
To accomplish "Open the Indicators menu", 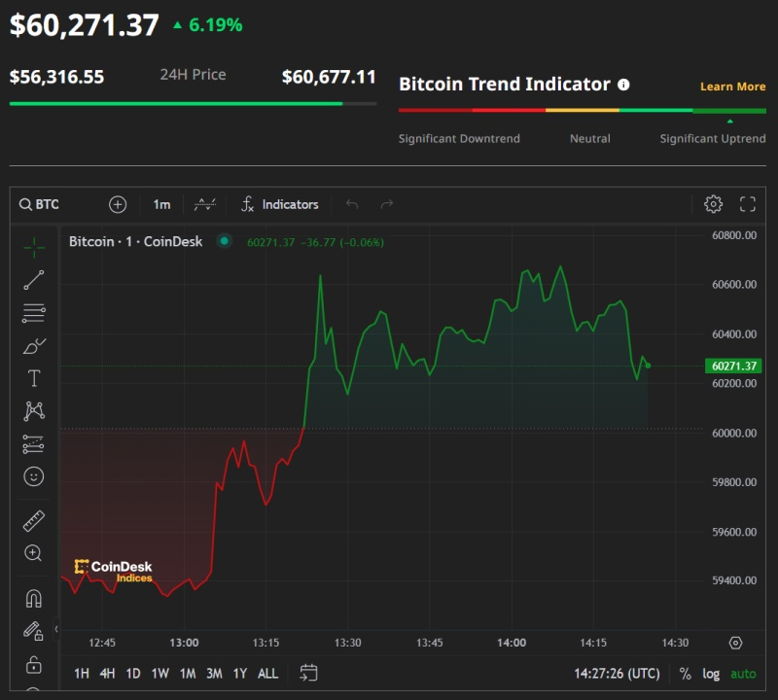I will tap(280, 204).
